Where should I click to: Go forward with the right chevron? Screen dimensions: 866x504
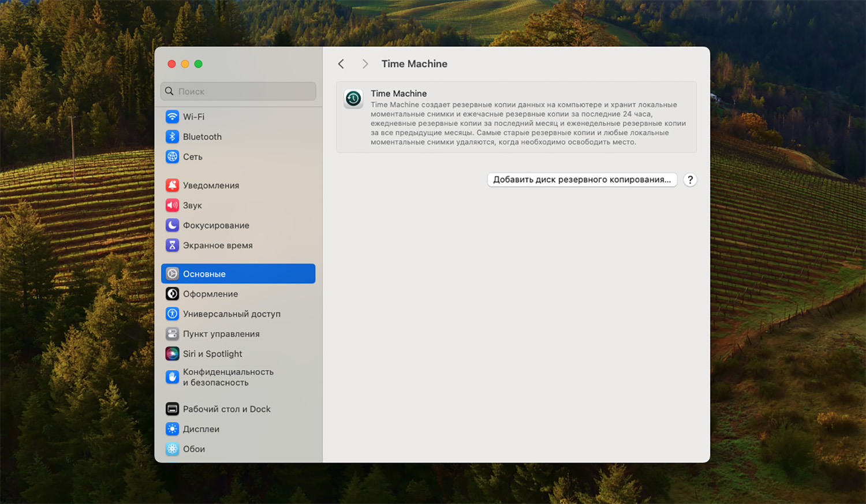tap(365, 64)
